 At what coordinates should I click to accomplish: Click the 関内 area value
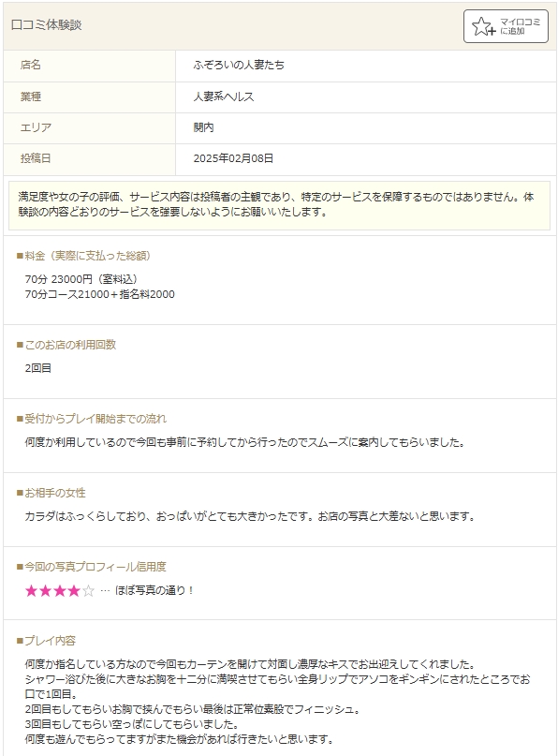[203, 127]
